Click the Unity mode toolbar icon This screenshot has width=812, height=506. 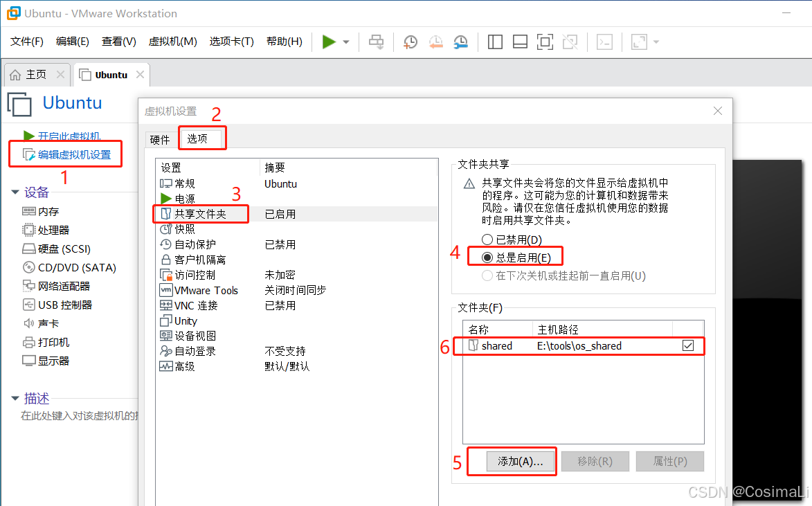[x=570, y=42]
